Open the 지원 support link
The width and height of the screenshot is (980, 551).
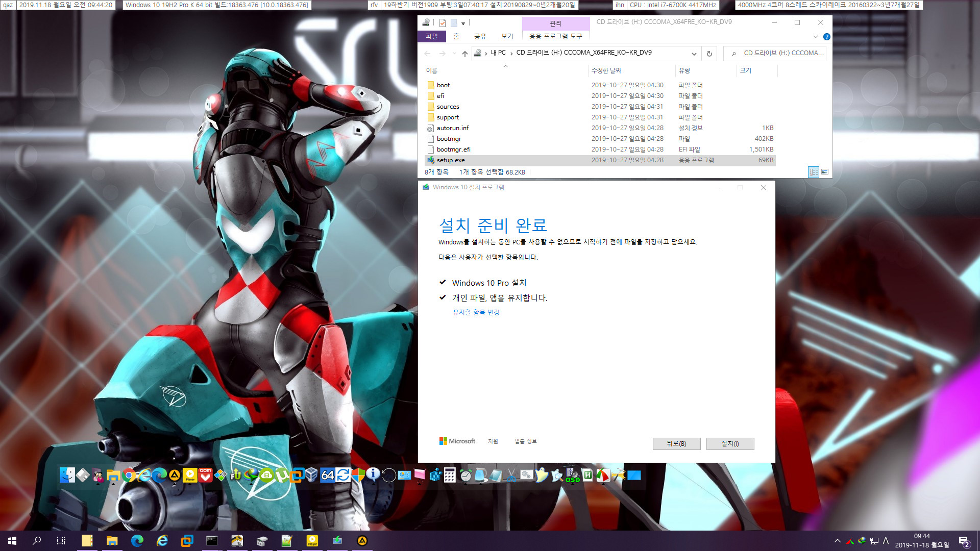pyautogui.click(x=493, y=441)
